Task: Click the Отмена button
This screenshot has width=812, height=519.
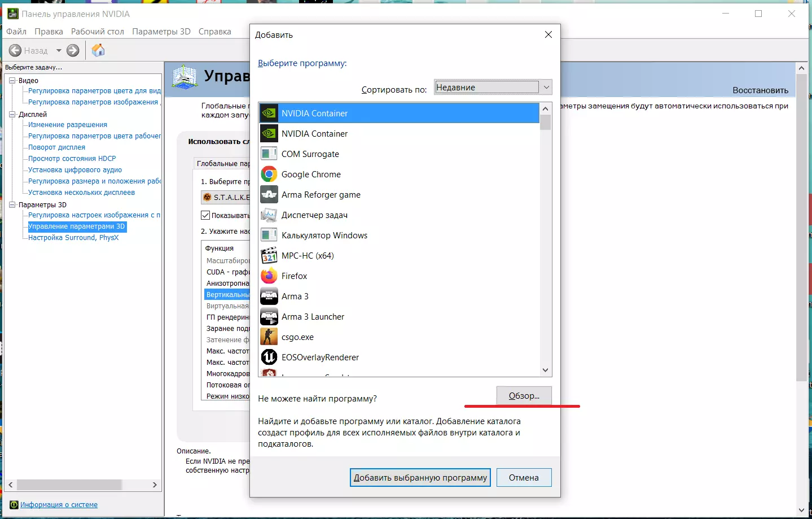Action: 524,478
